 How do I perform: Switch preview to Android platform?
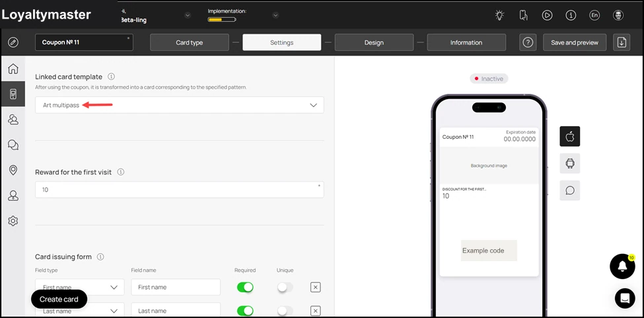pos(569,163)
